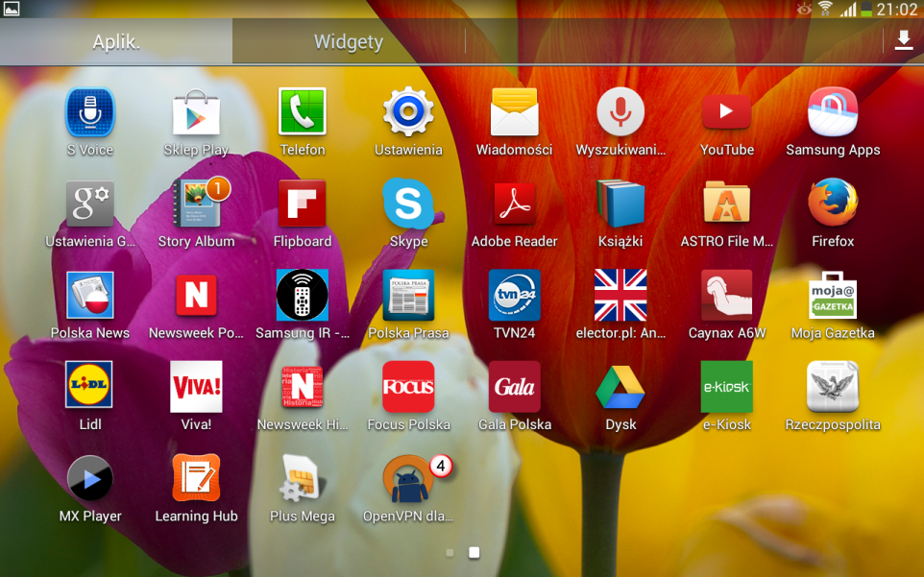Open Caynax A6W workout app
This screenshot has width=924, height=577.
coord(726,295)
